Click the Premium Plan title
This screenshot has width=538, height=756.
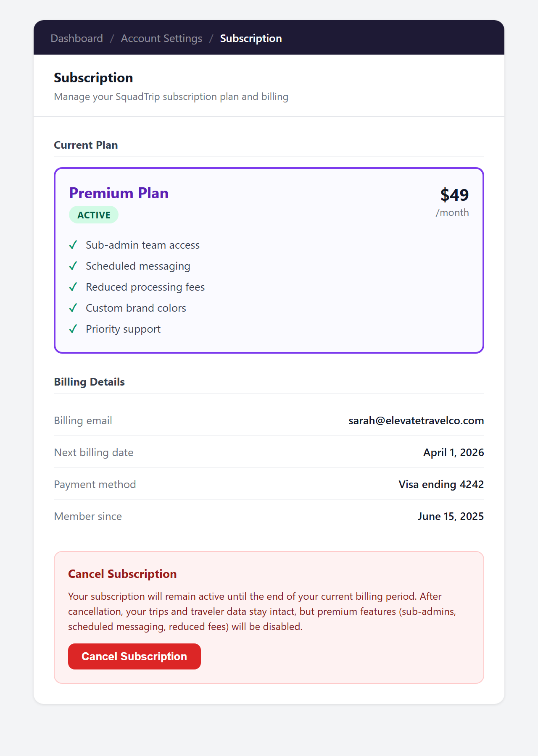[119, 193]
